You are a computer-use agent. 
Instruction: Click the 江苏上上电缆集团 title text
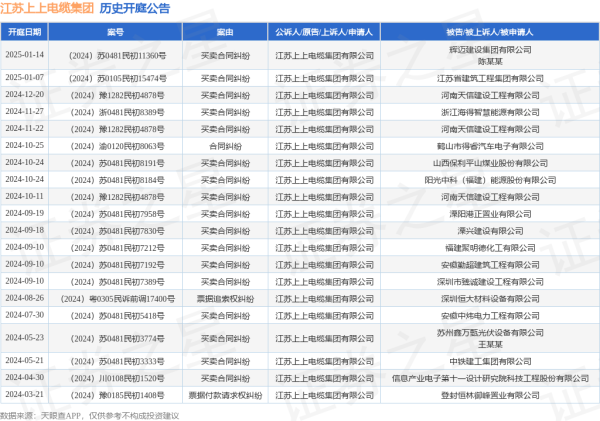pos(47,8)
